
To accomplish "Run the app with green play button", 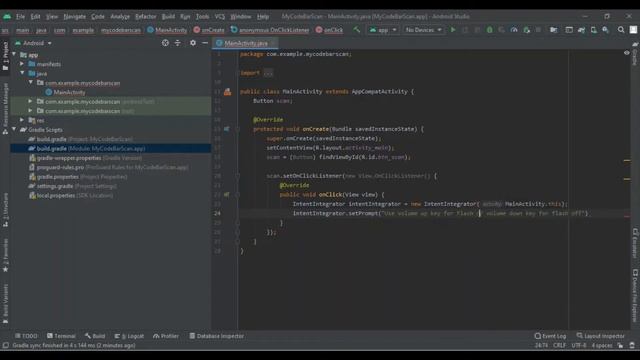I will point(453,30).
